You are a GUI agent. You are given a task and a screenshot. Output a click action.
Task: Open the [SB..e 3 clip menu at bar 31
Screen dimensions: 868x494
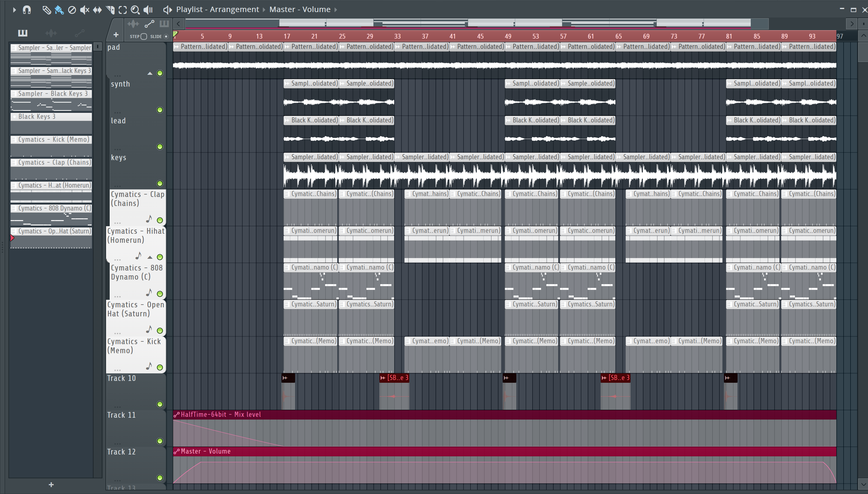pos(383,378)
